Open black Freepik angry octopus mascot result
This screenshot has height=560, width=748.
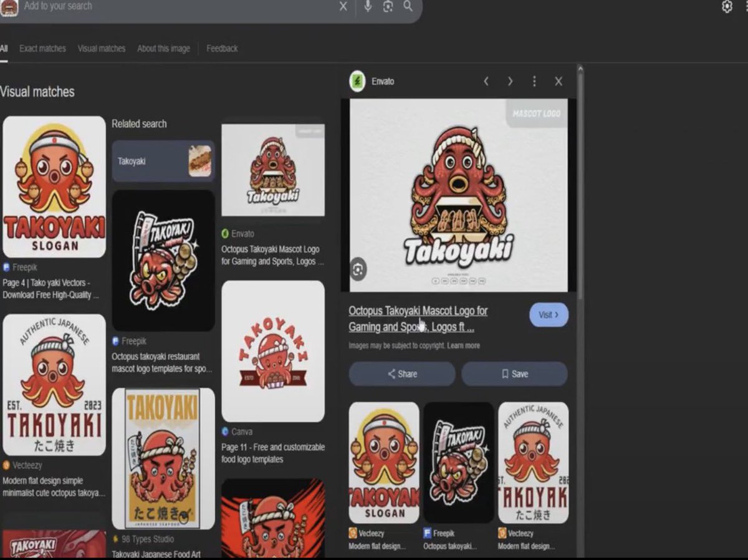click(x=163, y=261)
